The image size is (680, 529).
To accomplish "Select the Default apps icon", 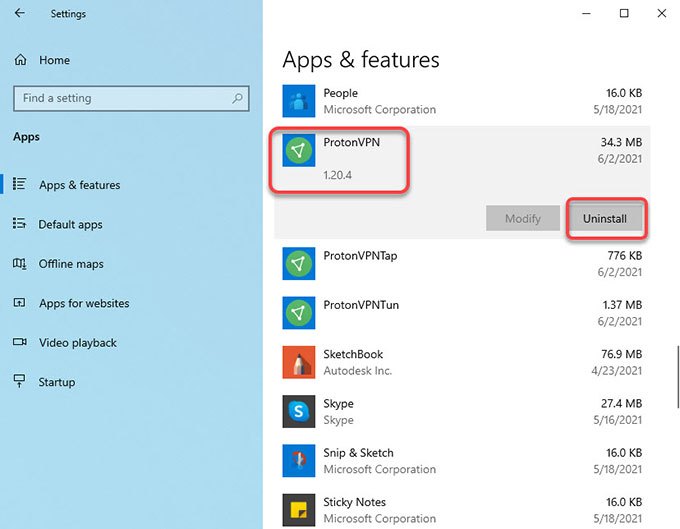I will coord(20,223).
